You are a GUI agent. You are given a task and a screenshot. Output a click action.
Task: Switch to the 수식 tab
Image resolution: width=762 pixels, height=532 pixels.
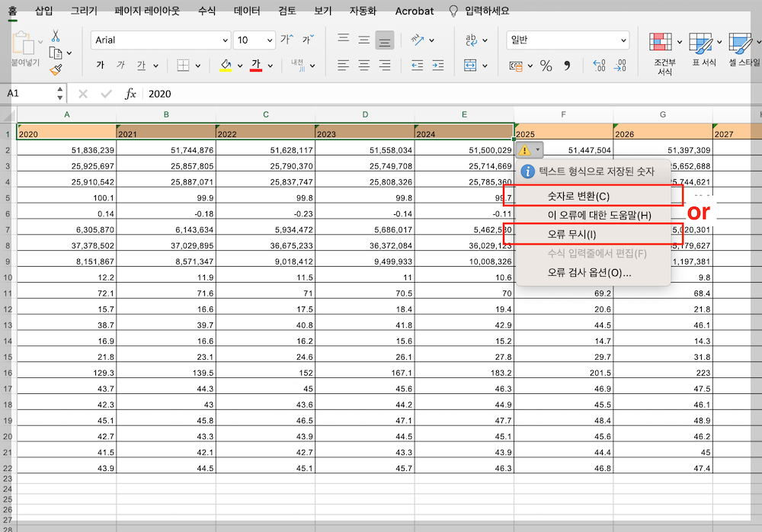207,11
